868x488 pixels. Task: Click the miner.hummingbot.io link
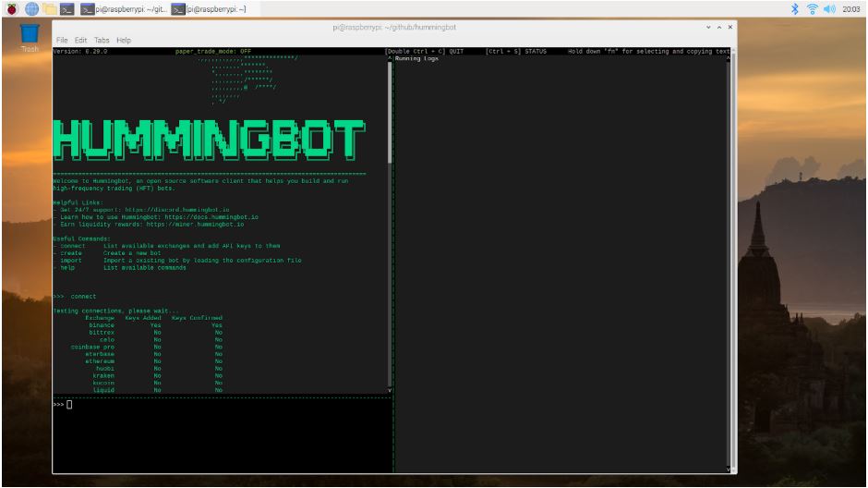[x=195, y=225]
